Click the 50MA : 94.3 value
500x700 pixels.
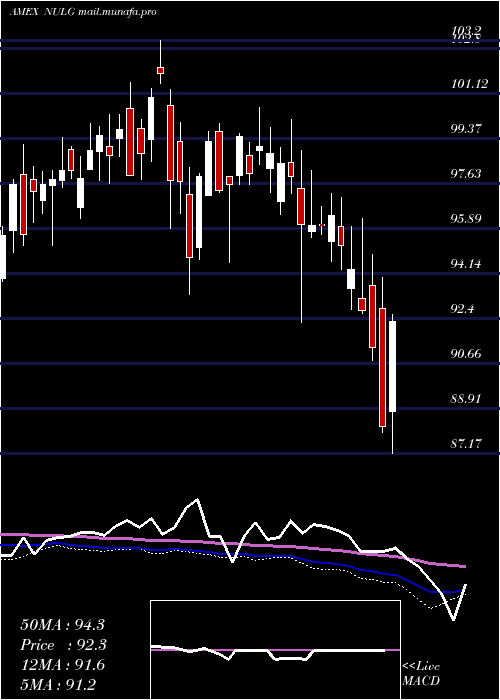[x=62, y=625]
